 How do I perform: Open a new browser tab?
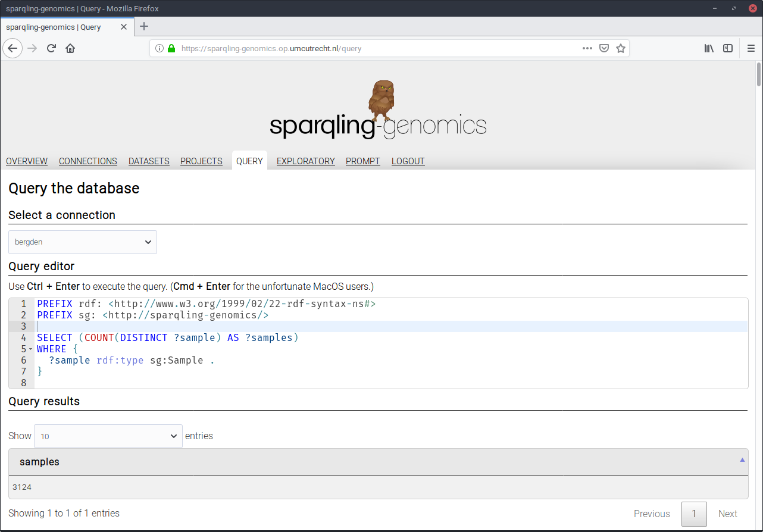[x=144, y=27]
